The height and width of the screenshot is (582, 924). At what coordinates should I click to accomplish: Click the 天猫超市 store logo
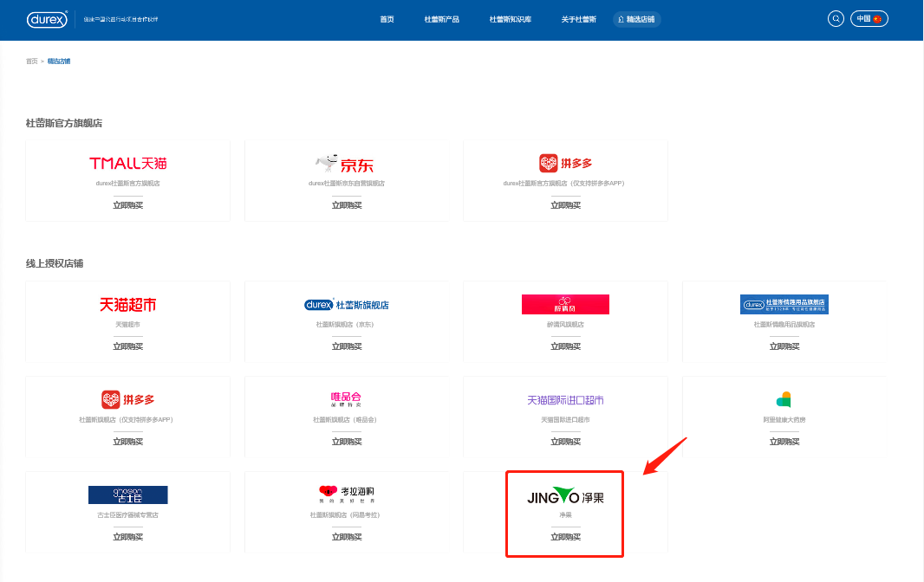click(x=128, y=305)
